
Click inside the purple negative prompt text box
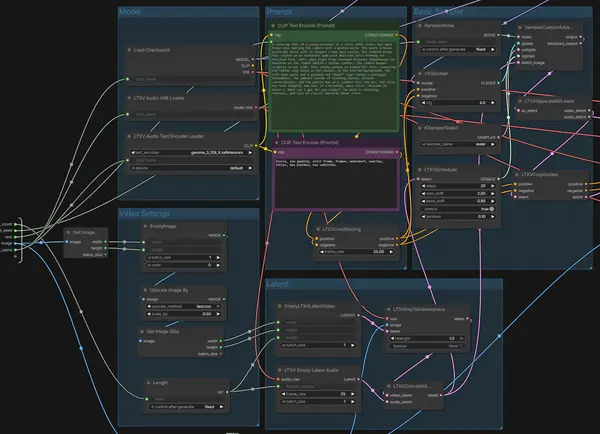336,183
